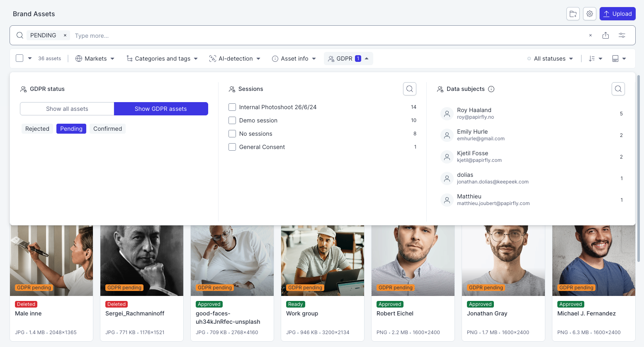Click GDPR pending badge on Work group
Image resolution: width=644 pixels, height=347 pixels.
point(305,288)
